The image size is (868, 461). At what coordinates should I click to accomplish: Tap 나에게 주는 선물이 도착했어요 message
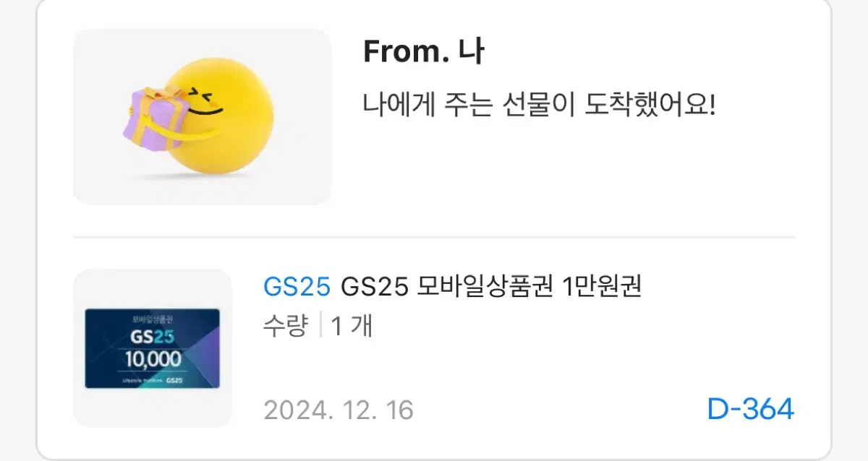539,108
